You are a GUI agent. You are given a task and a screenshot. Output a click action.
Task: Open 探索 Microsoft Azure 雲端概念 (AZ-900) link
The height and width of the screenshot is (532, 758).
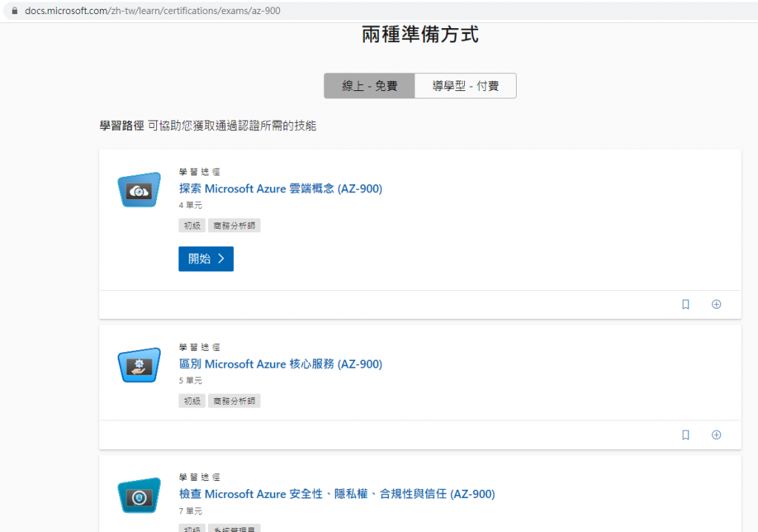[x=281, y=189]
